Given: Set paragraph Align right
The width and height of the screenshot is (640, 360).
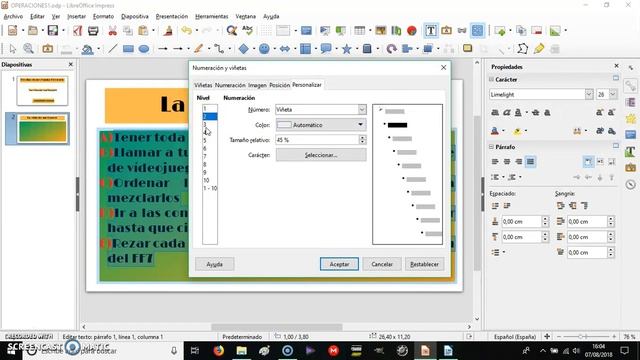Looking at the screenshot, I should (x=518, y=162).
